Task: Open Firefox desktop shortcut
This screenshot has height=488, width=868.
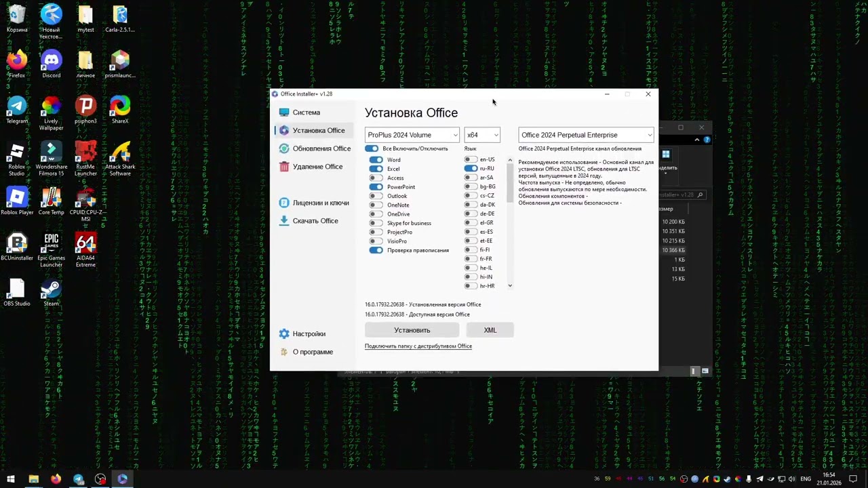Action: pos(17,64)
